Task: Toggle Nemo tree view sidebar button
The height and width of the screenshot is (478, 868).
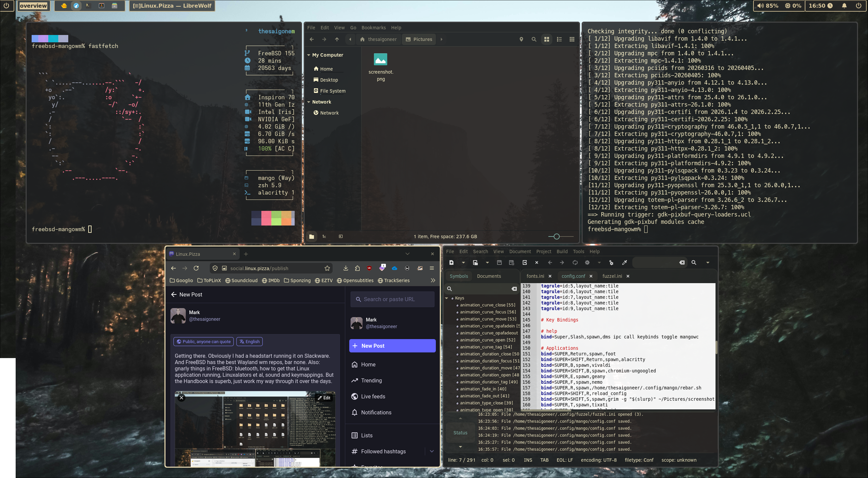Action: click(324, 237)
